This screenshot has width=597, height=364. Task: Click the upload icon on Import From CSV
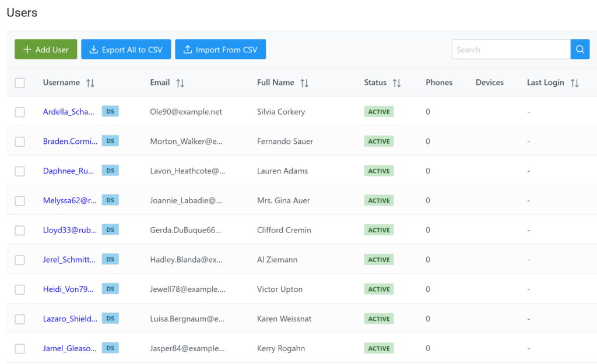188,49
